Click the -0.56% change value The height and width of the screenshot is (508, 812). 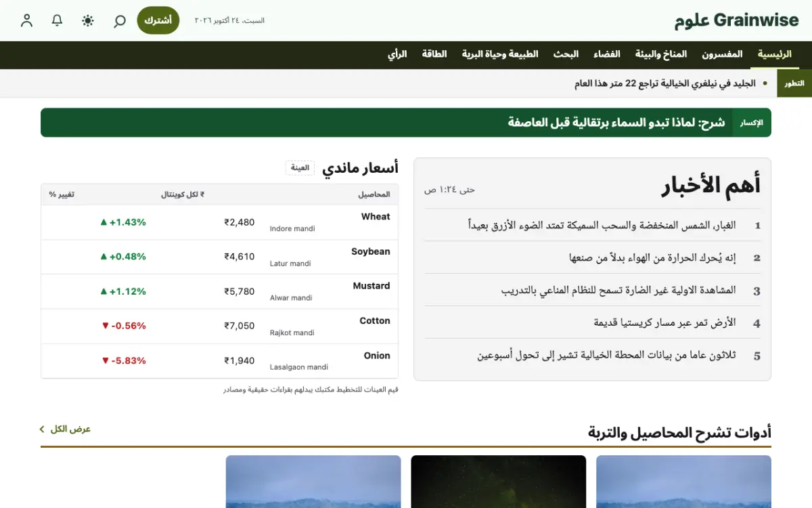coord(124,326)
